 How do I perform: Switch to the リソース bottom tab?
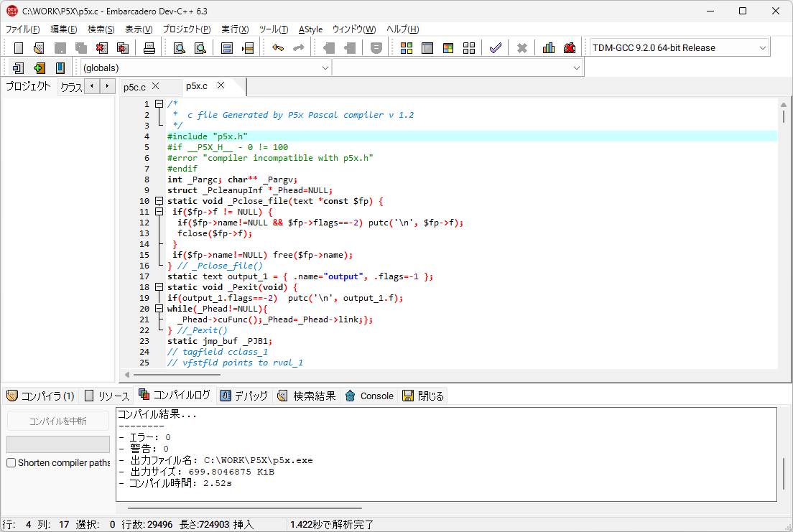pyautogui.click(x=107, y=396)
